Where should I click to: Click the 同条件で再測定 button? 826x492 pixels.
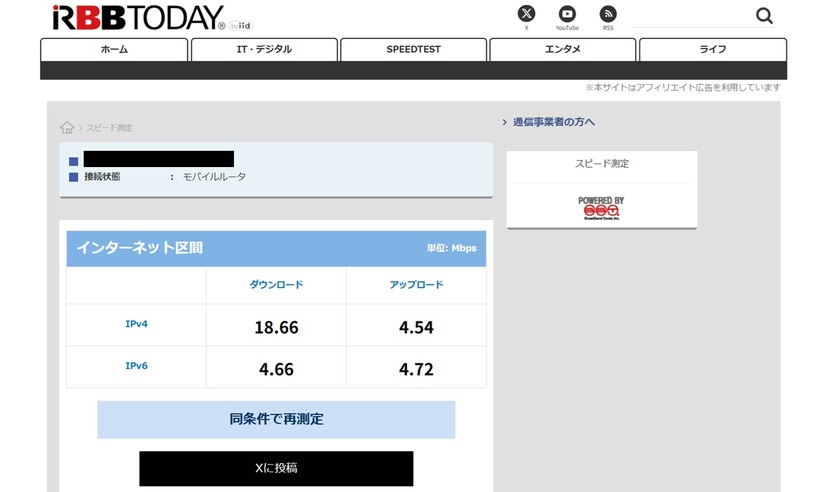click(x=276, y=419)
